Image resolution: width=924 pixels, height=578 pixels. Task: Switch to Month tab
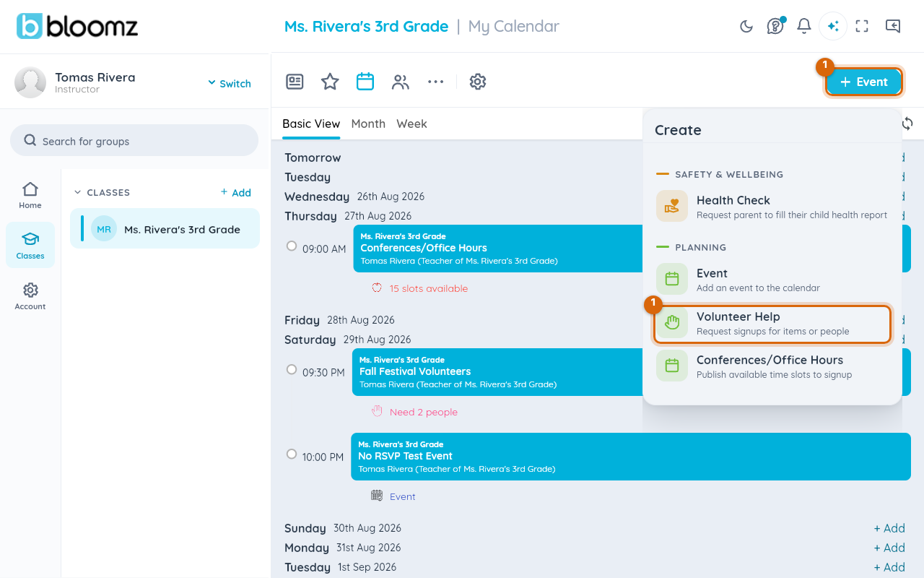click(368, 124)
